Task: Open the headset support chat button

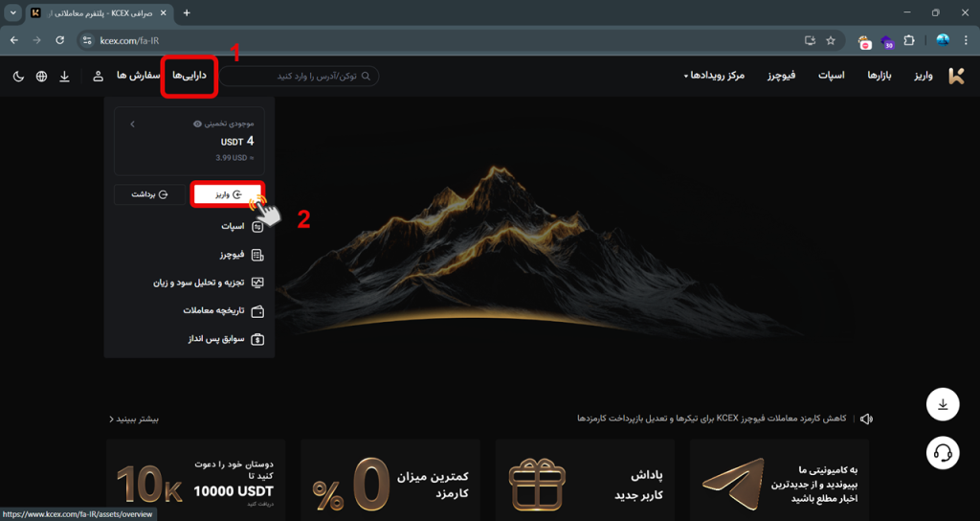Action: 943,453
